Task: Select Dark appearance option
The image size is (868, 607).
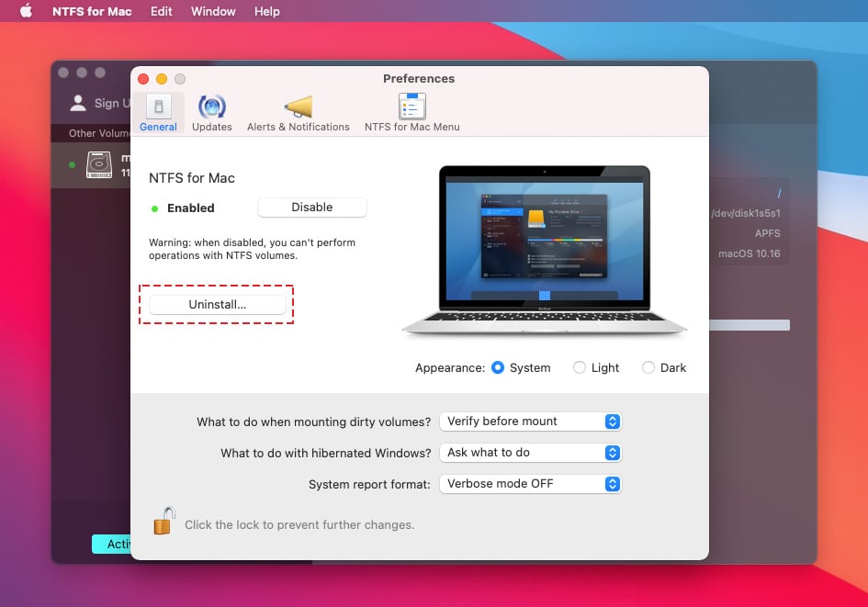Action: point(648,367)
